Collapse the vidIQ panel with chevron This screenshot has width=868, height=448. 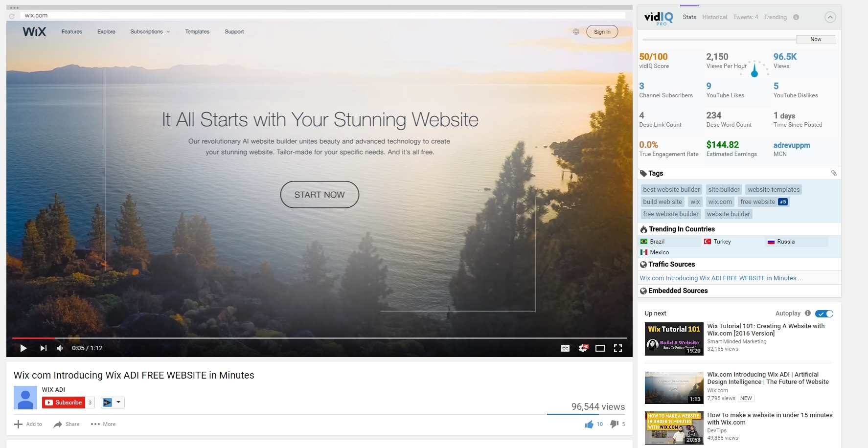(830, 17)
